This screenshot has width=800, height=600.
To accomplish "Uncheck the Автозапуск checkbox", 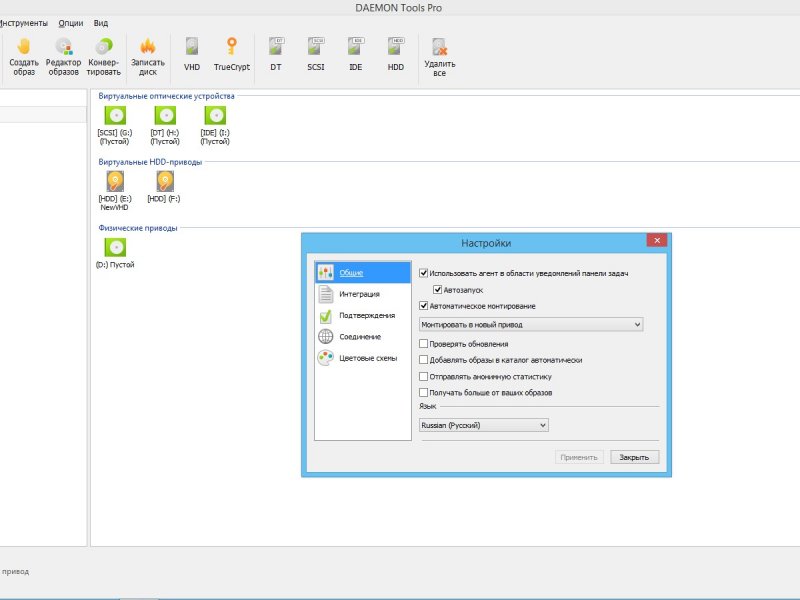I will pyautogui.click(x=437, y=290).
